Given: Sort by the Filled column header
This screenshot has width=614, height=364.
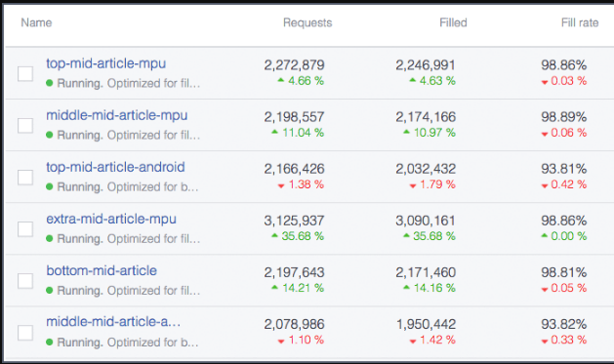Looking at the screenshot, I should click(453, 22).
